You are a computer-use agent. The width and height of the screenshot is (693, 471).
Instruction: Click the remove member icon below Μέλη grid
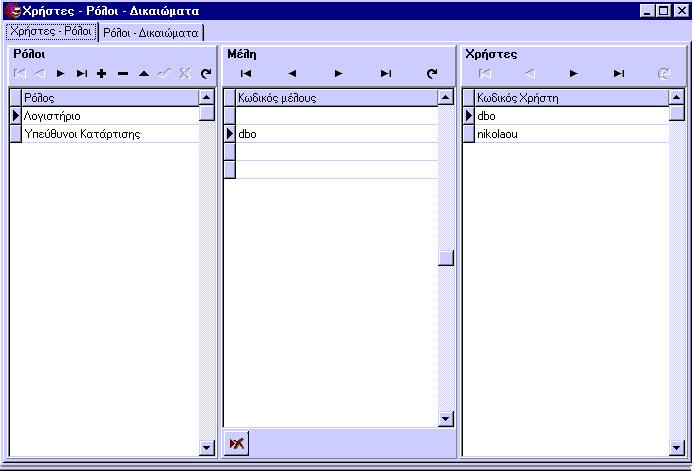tap(237, 443)
